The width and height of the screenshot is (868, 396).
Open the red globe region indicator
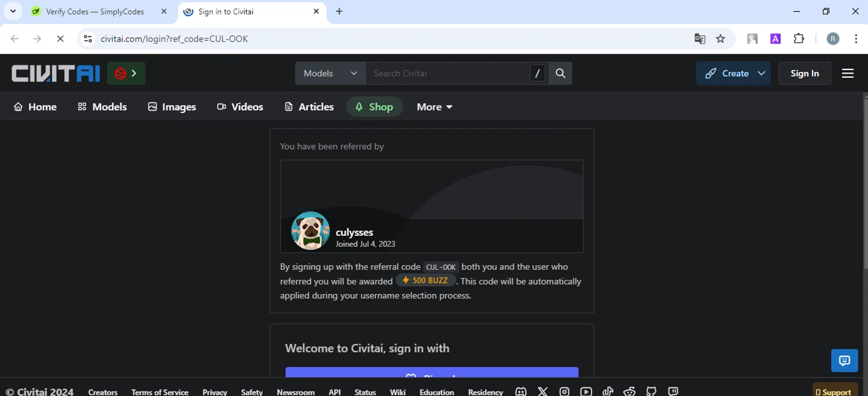tap(126, 74)
